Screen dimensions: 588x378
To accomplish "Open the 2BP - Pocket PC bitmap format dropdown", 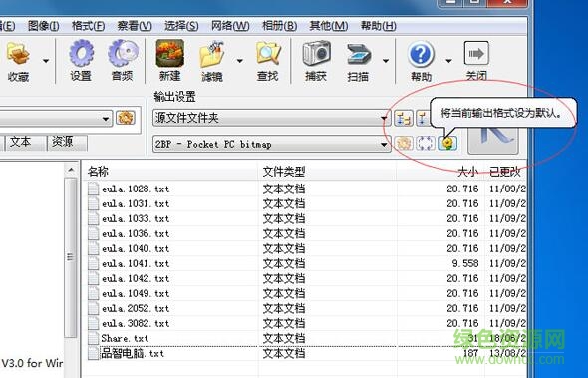I will pos(384,144).
